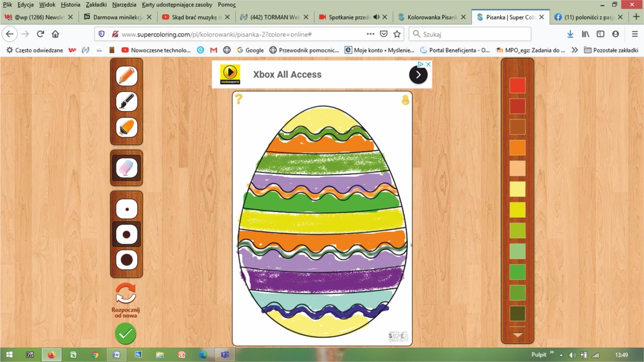Screen dimensions: 644x362
Task: Select the black paint brush tool
Action: point(127,101)
